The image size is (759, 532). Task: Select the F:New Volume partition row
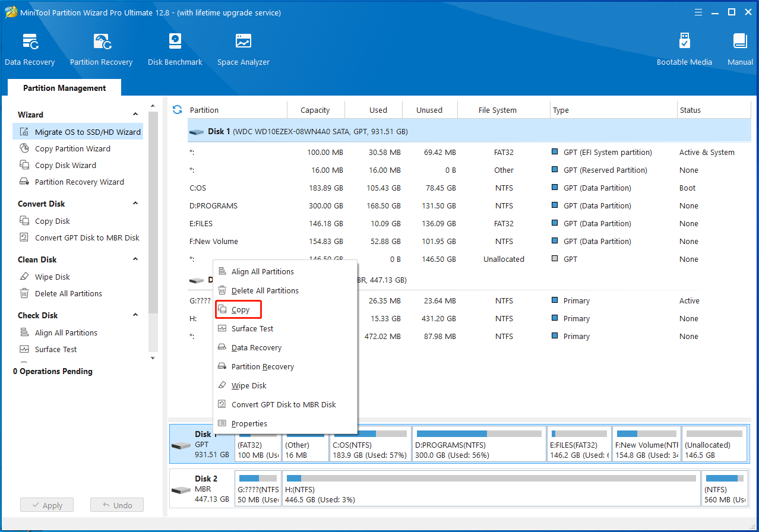coord(469,241)
